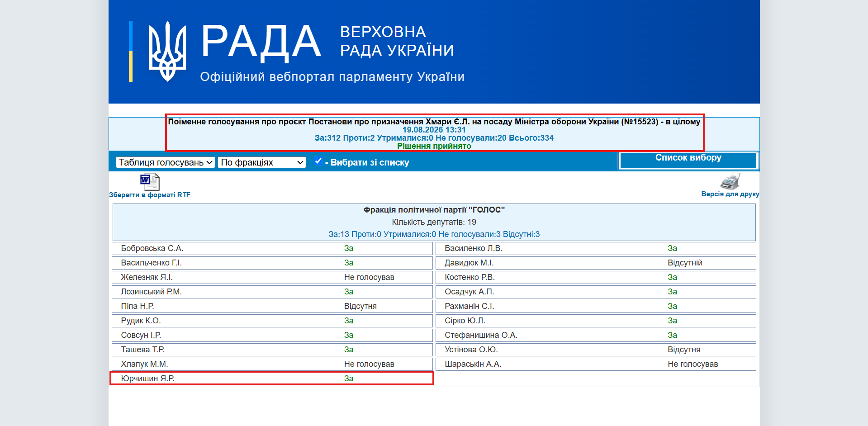The width and height of the screenshot is (868, 426).
Task: Open the 'Таблиця голосувань' dropdown
Action: [165, 162]
